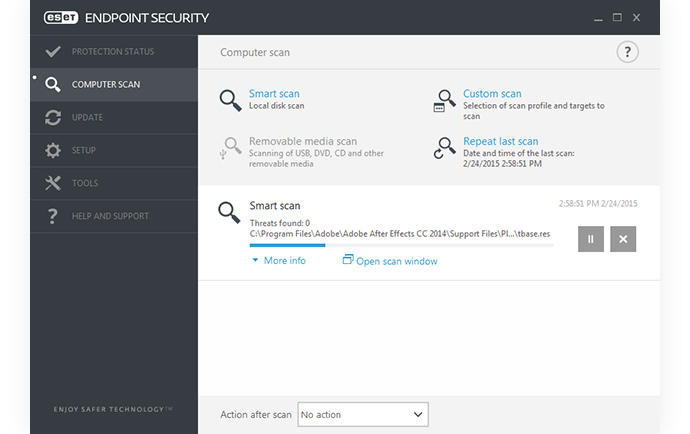Click the Computer scan page heading
Image resolution: width=690 pixels, height=434 pixels.
(255, 52)
